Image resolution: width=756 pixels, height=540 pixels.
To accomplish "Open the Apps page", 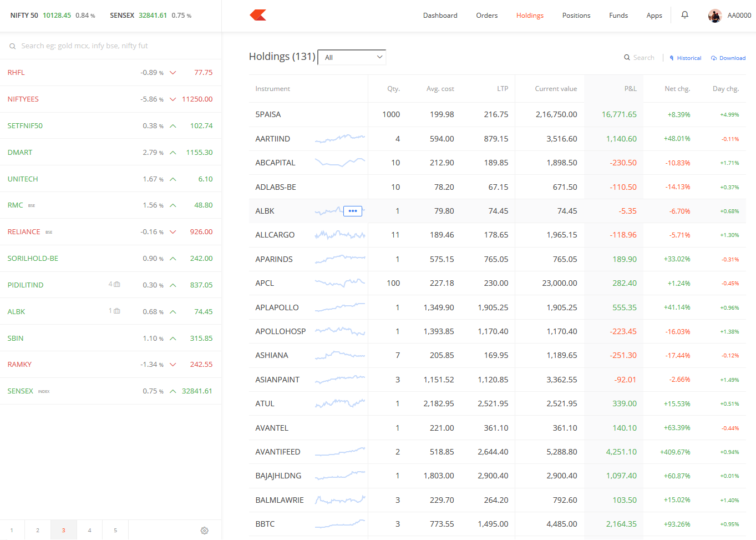I will (x=654, y=16).
